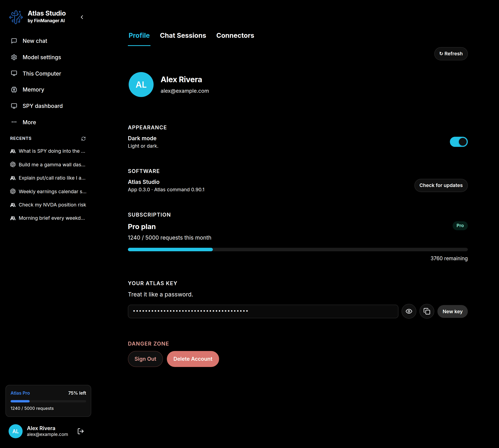Collapse the sidebar with the chevron

point(82,17)
